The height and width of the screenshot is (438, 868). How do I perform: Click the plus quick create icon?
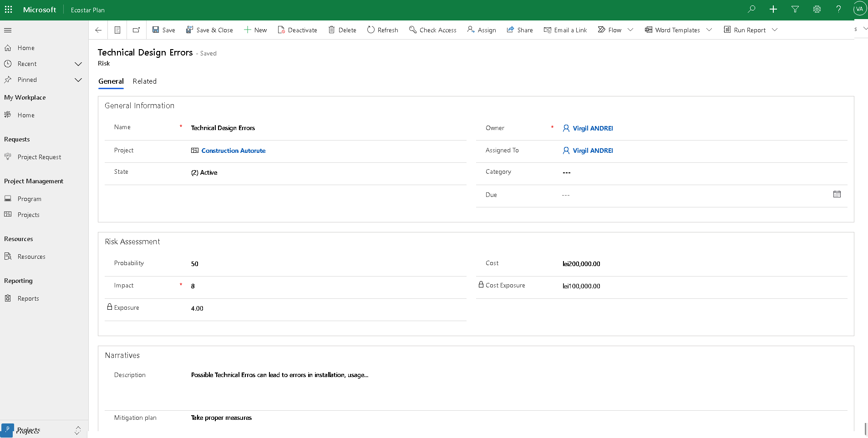(773, 10)
